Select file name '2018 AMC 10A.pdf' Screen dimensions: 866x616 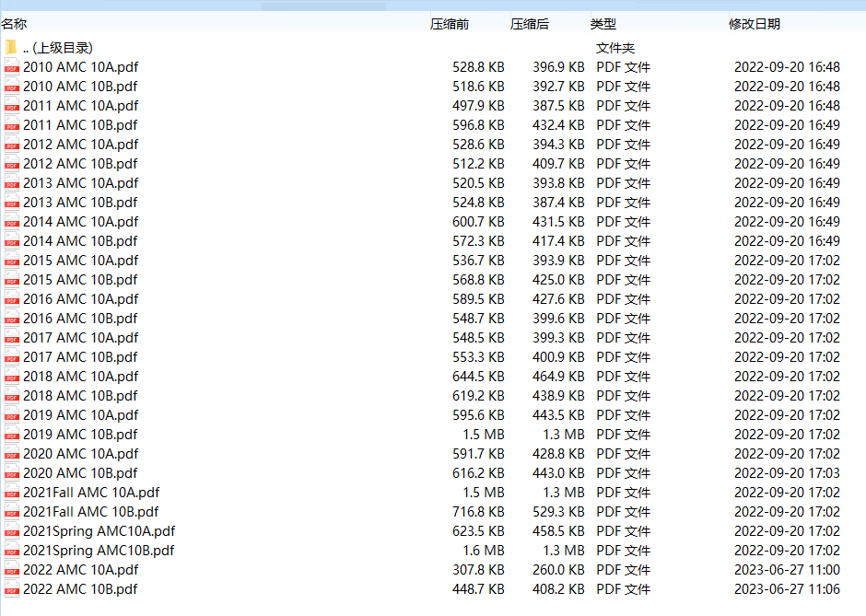(x=81, y=376)
